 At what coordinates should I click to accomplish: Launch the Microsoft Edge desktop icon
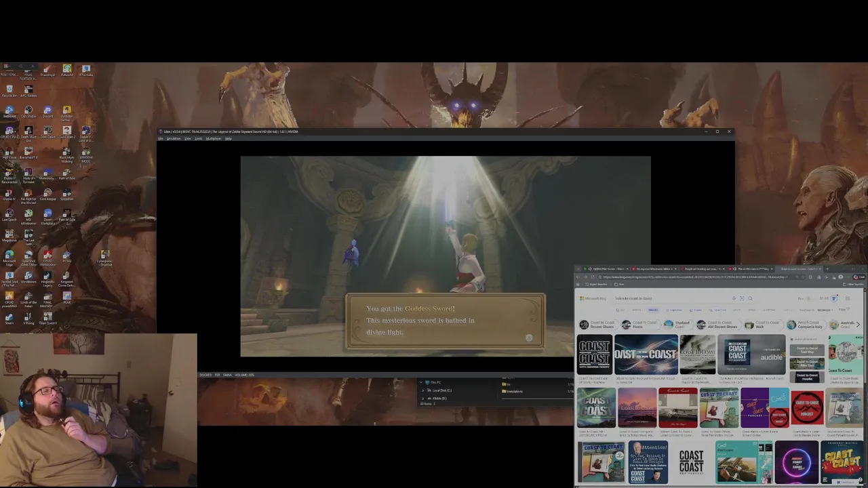click(9, 258)
